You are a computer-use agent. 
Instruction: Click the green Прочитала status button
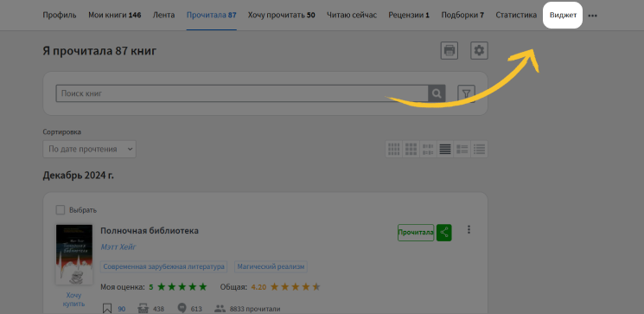(416, 233)
